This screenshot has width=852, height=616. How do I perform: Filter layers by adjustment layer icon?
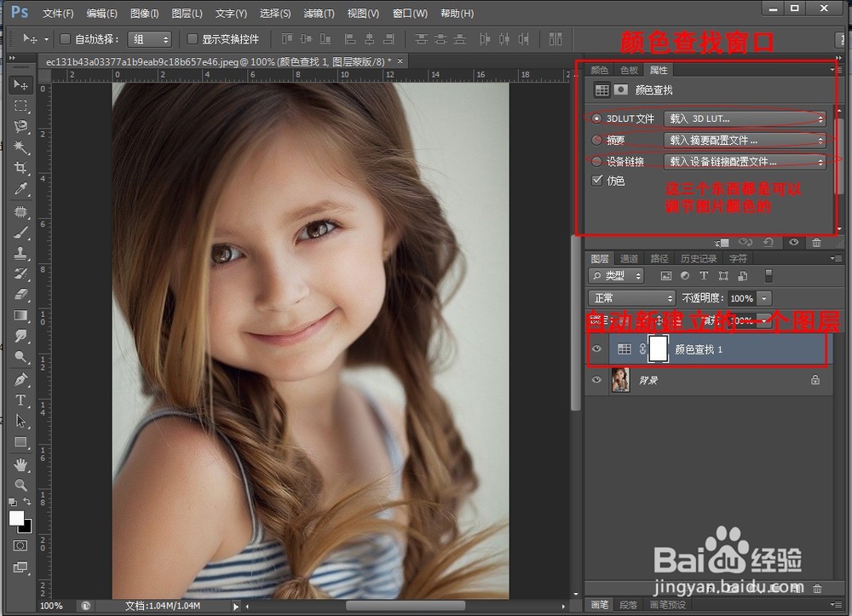point(685,276)
